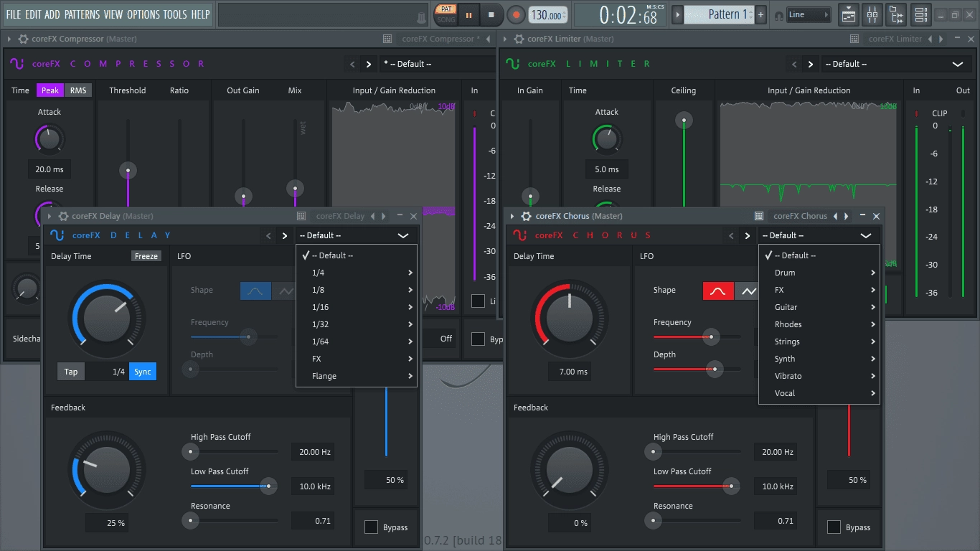Select sine LFO shape in Delay
This screenshot has height=551, width=980.
click(255, 291)
